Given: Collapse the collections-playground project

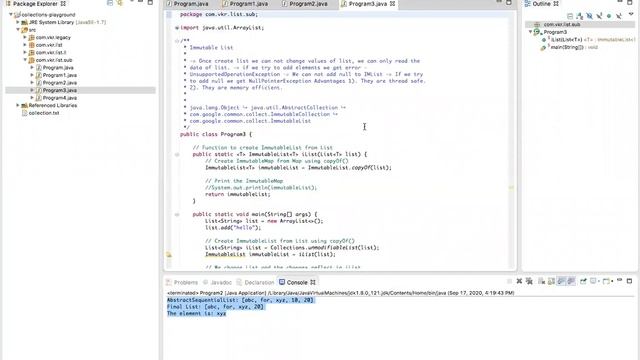Looking at the screenshot, I should [11, 14].
